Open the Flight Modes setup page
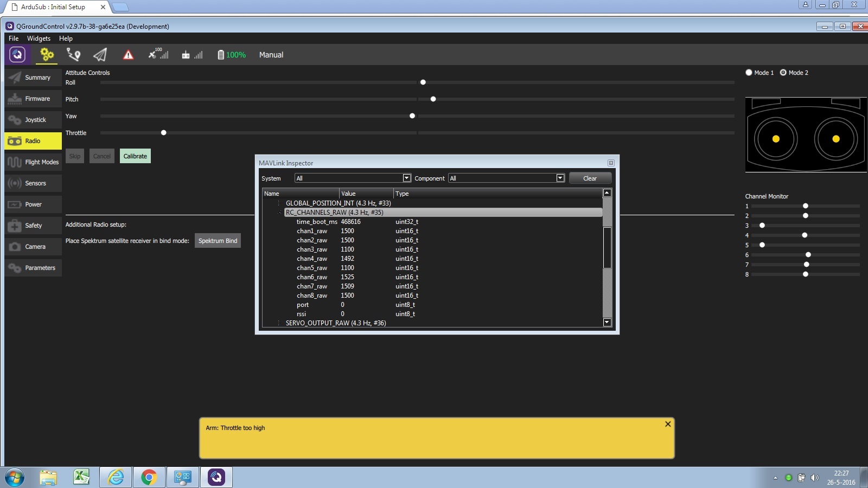Image resolution: width=868 pixels, height=488 pixels. 33,162
